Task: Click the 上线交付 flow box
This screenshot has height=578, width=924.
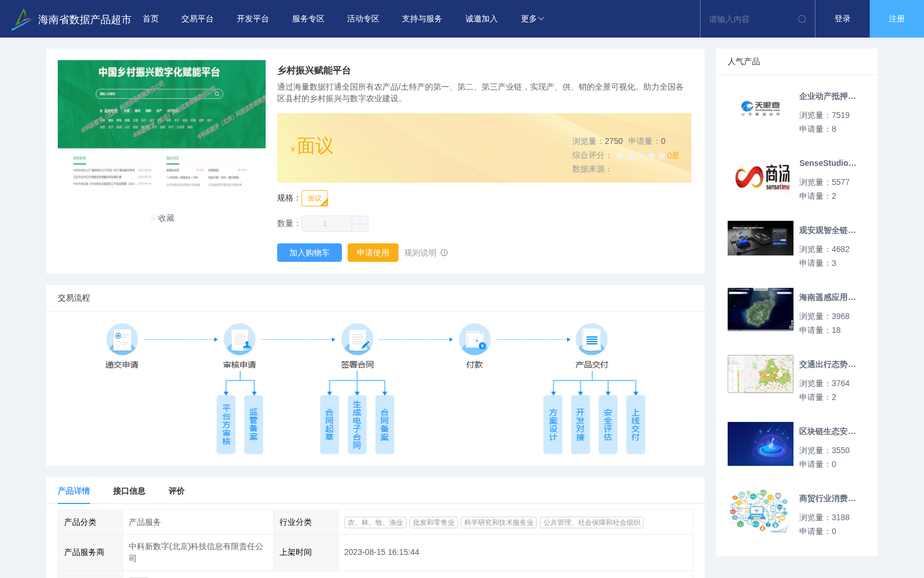Action: pos(636,425)
